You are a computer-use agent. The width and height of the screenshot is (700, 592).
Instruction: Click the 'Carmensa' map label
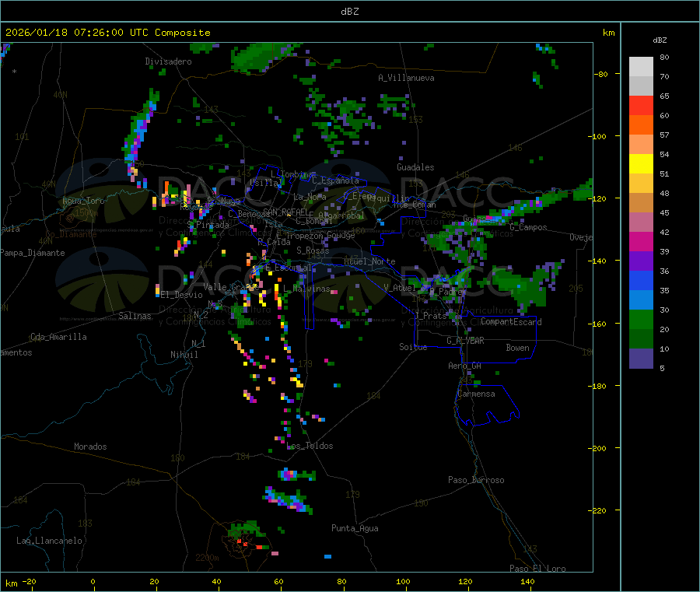click(x=476, y=394)
